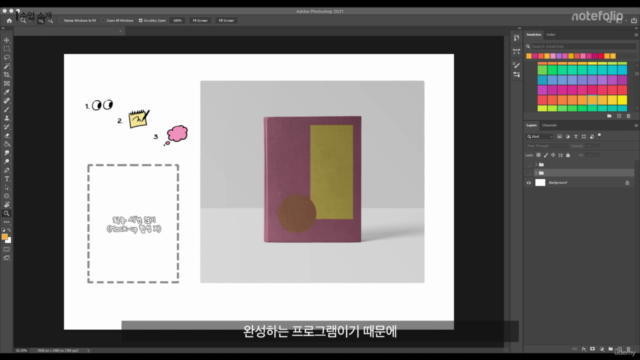Toggle Quick Mask mode
Viewport: 640px width, 360px height.
(x=7, y=249)
